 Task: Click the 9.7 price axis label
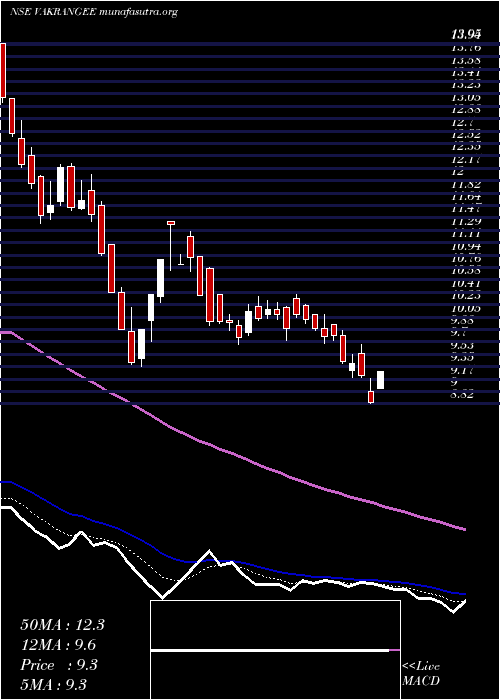click(461, 333)
